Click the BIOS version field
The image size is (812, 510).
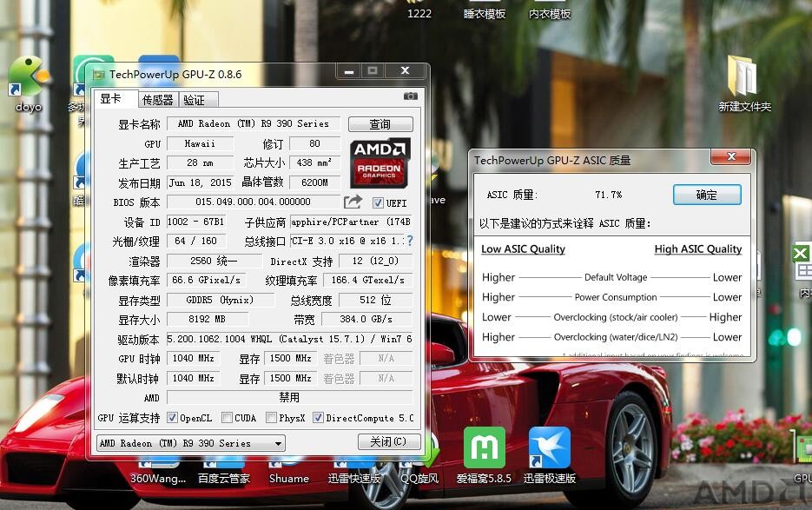pyautogui.click(x=254, y=202)
